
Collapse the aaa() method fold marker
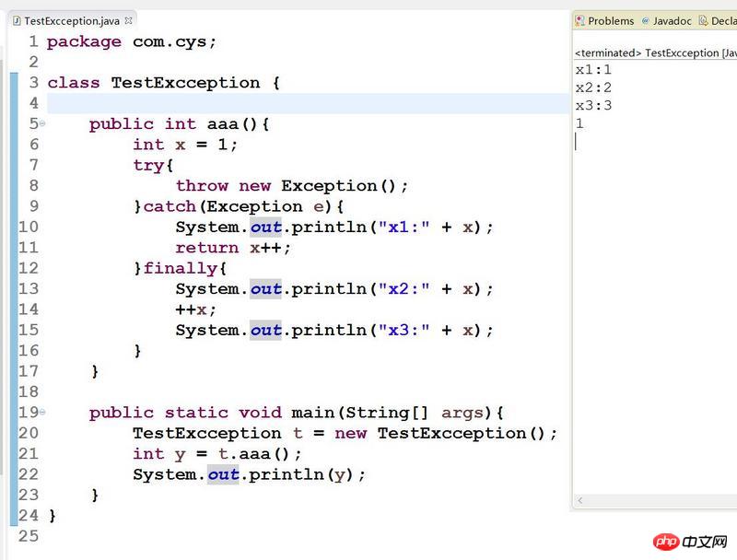coord(42,123)
